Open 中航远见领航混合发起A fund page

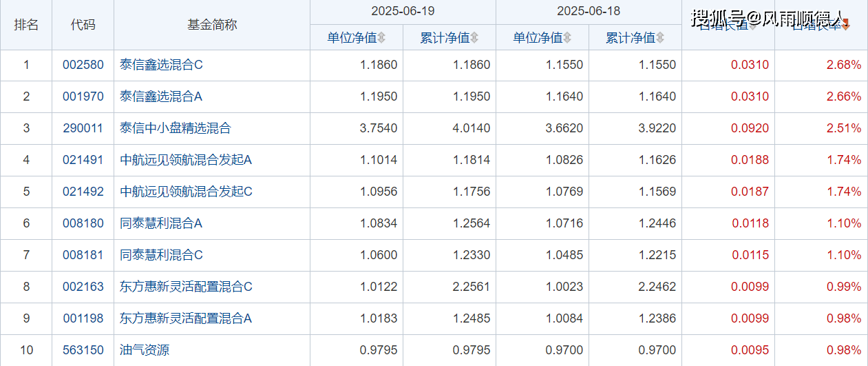(187, 160)
